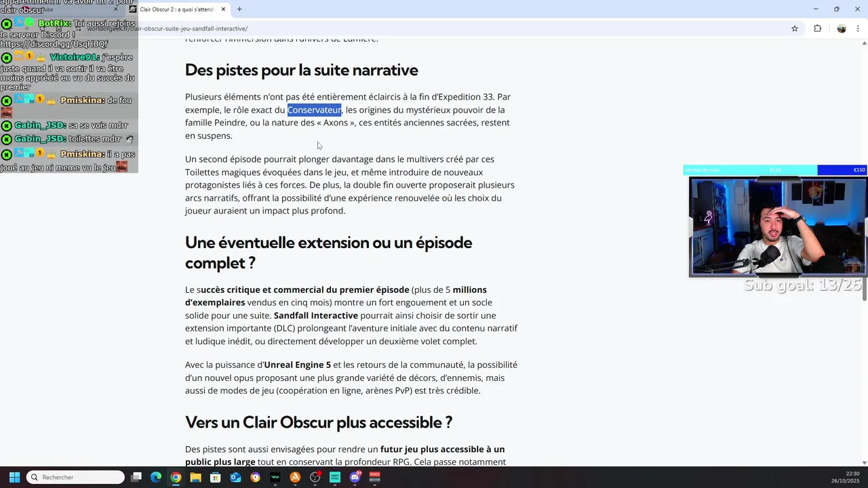Click the webcam overlay thumbnail

point(778,227)
